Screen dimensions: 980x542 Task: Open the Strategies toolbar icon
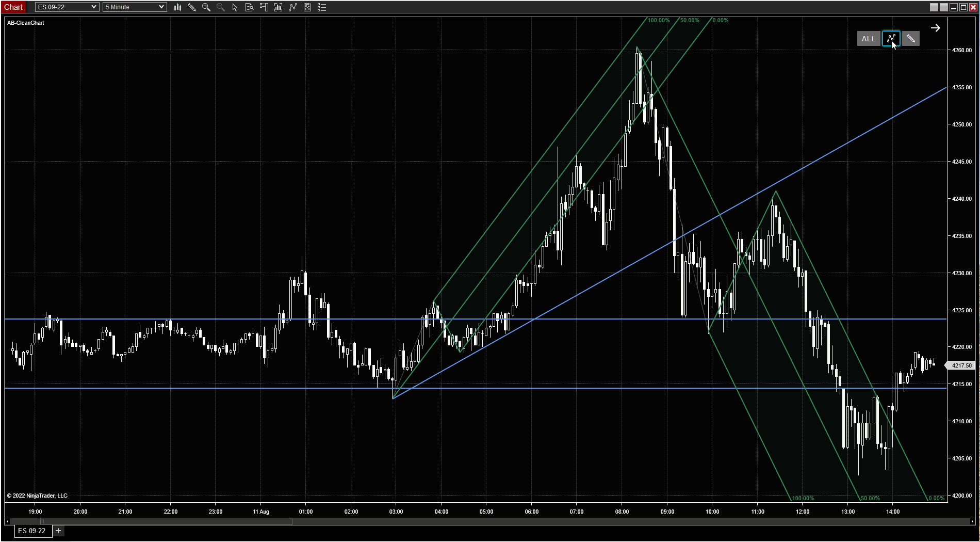coord(307,7)
